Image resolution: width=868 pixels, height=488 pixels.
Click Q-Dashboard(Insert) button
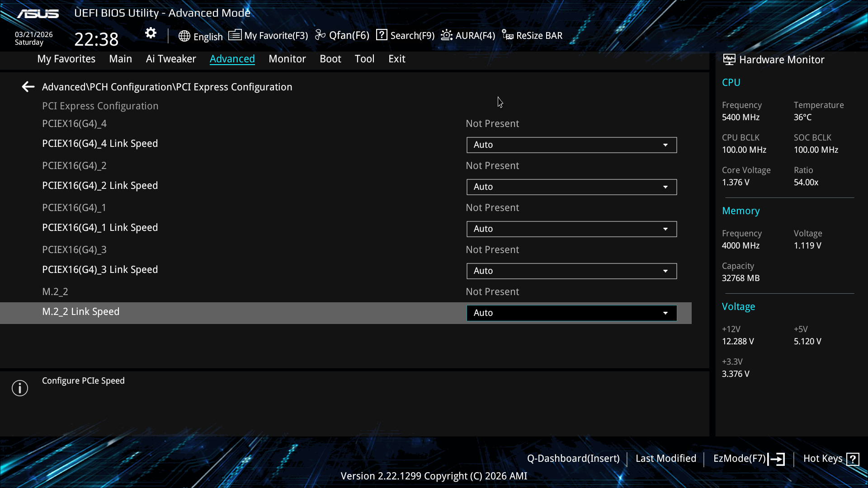click(573, 459)
